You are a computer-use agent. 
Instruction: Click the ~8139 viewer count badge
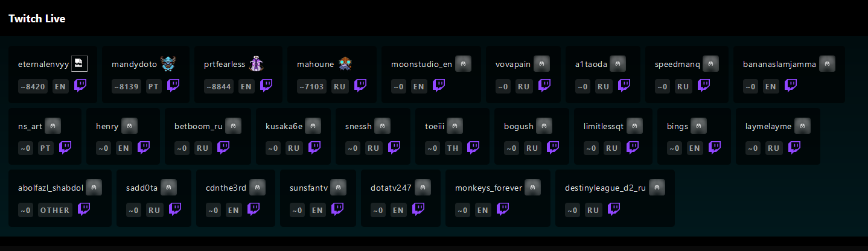click(x=127, y=87)
